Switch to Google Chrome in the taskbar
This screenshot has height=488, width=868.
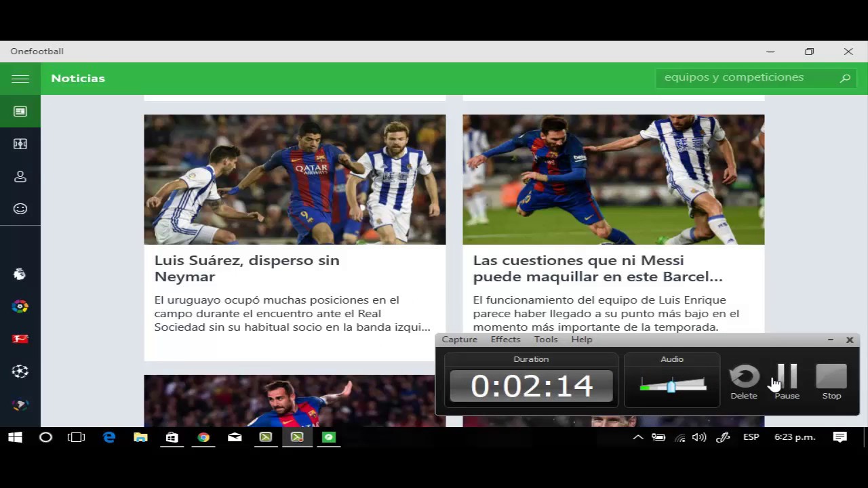click(203, 437)
